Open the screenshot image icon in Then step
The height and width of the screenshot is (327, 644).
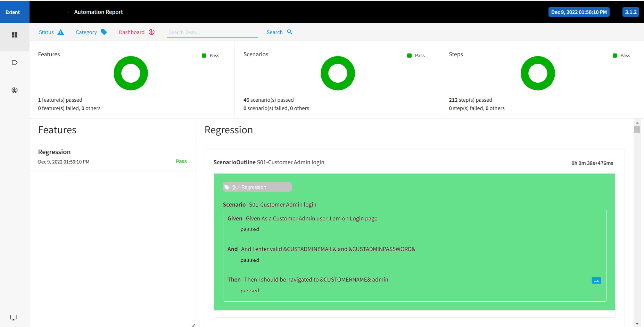tap(596, 280)
